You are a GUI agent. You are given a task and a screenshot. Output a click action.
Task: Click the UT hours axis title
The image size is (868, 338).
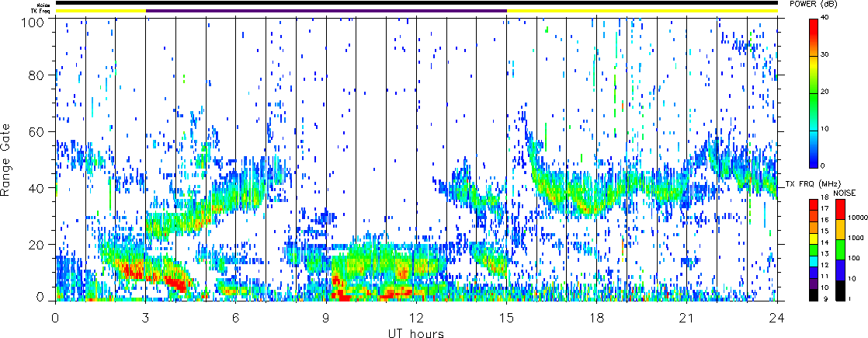tap(416, 333)
